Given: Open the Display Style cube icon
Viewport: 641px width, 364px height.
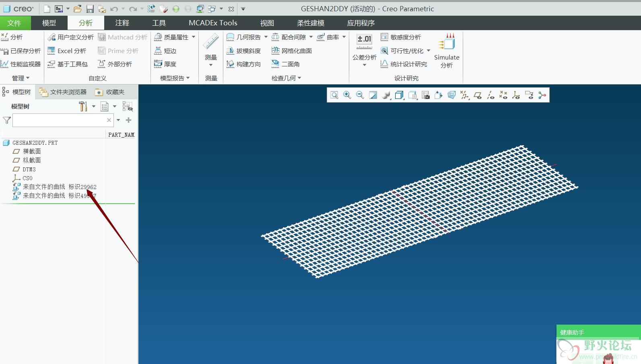Looking at the screenshot, I should pyautogui.click(x=399, y=95).
